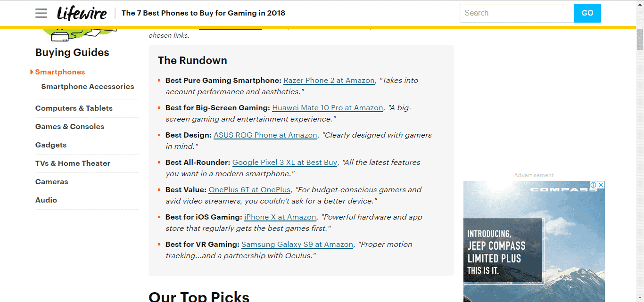The width and height of the screenshot is (644, 302).
Task: Select Smartphones in sidebar
Action: (60, 72)
